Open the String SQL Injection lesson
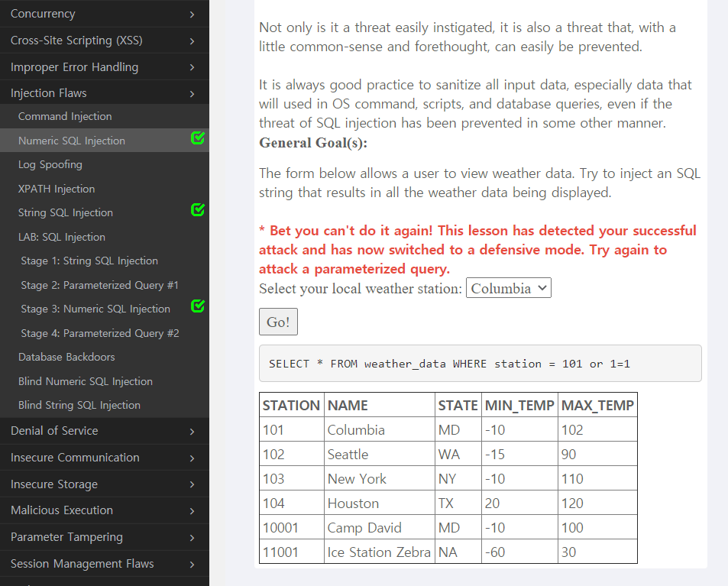 coord(105,212)
